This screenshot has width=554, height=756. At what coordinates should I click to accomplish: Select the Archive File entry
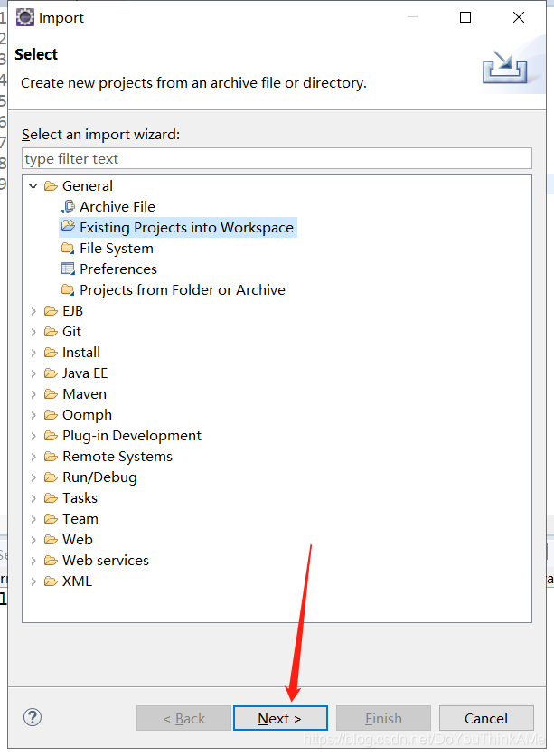click(x=117, y=207)
